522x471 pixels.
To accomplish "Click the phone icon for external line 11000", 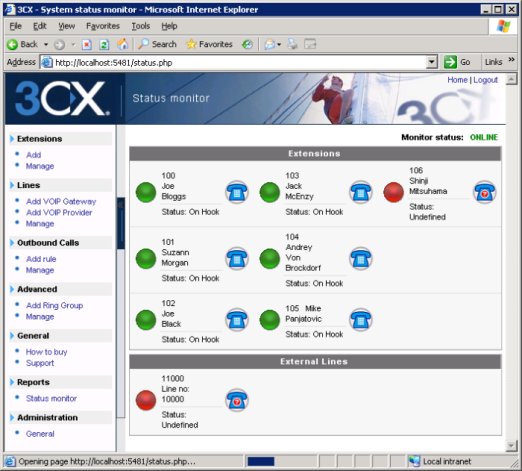I will [237, 400].
